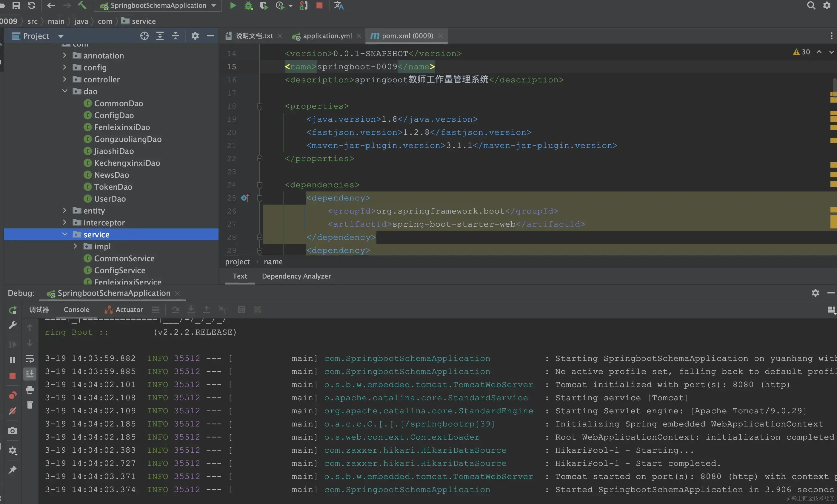Open the GongzuoliangDao interface file
Viewport: 837px width, 504px height.
[x=128, y=139]
